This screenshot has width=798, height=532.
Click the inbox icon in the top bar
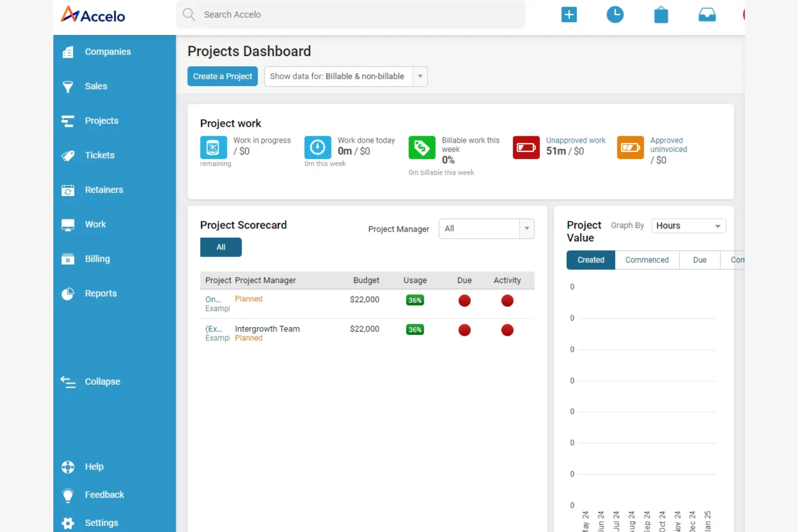(707, 15)
